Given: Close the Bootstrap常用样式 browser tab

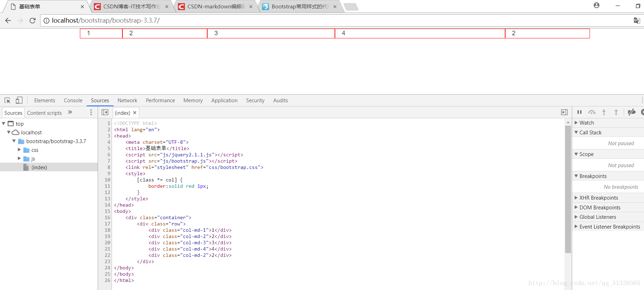Looking at the screenshot, I should click(x=335, y=7).
